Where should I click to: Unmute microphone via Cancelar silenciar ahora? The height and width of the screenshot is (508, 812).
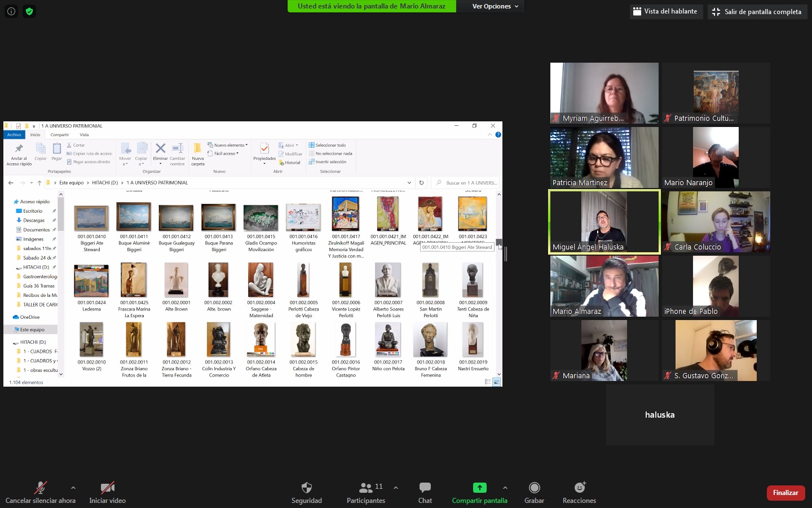click(x=40, y=492)
